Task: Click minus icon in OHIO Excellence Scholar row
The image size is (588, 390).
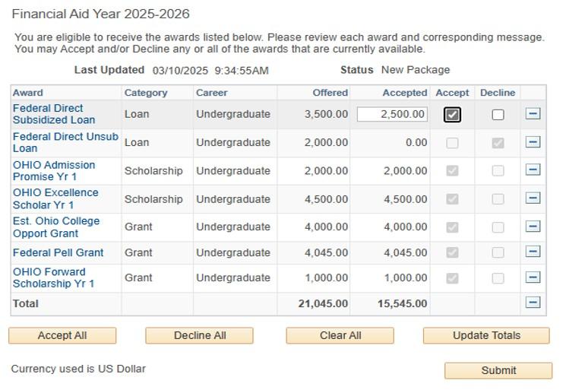Action: click(533, 198)
